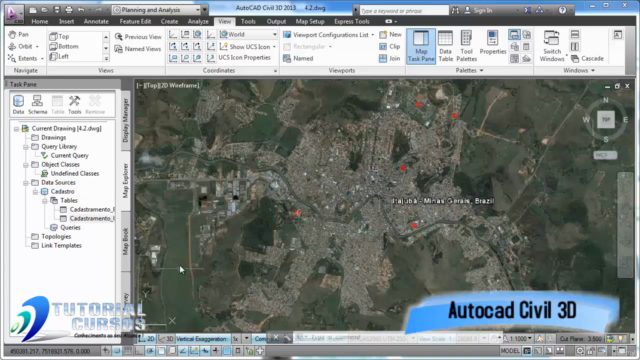This screenshot has height=360, width=640.
Task: Cascade the windows
Action: 587,59
